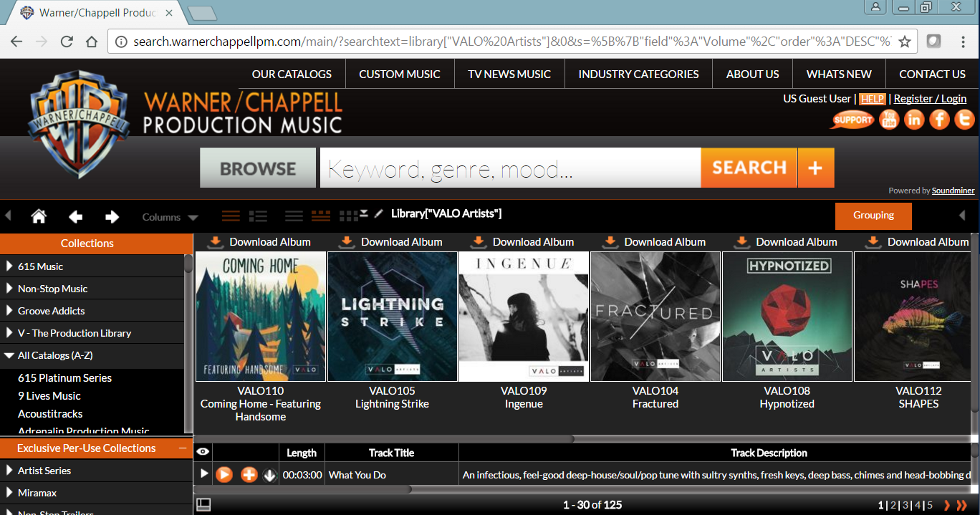Add What You Do with orange plus
This screenshot has height=515, width=980.
249,474
